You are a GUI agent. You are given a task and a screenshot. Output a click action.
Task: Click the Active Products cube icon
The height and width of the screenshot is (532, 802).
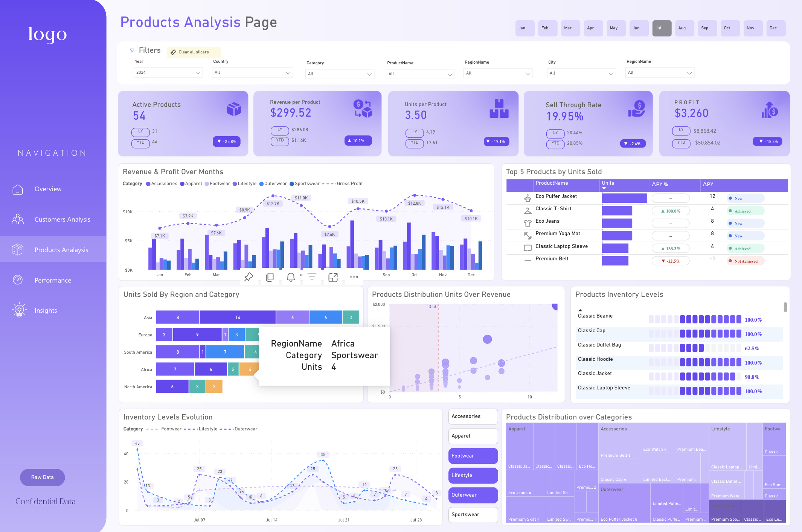(x=234, y=109)
